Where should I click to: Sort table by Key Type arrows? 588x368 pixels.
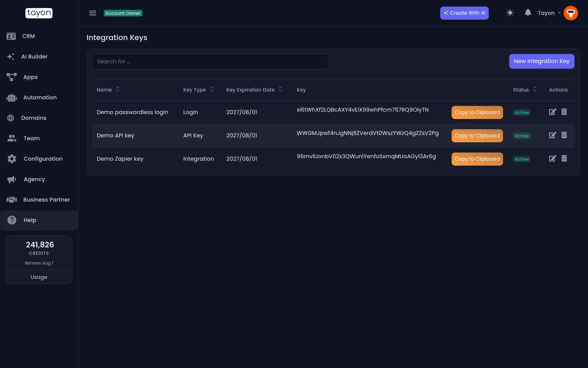tap(212, 89)
